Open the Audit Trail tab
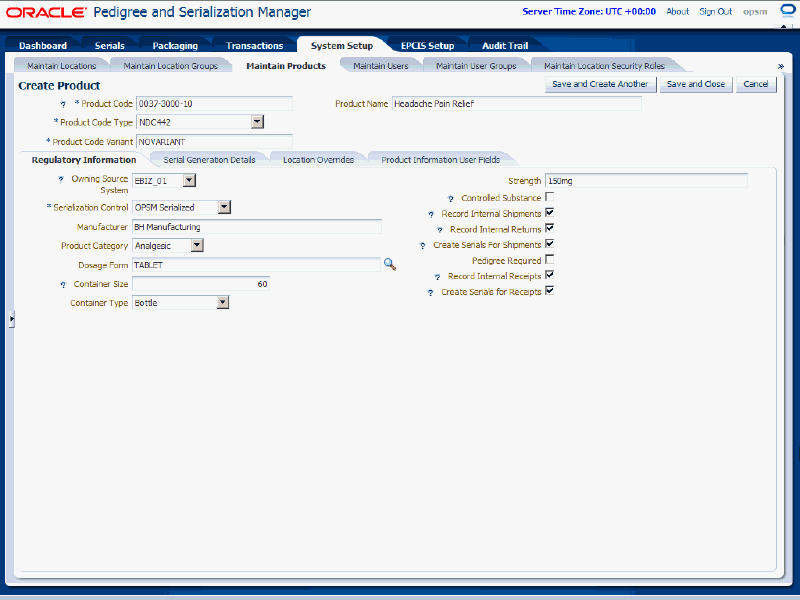Image resolution: width=800 pixels, height=600 pixels. pos(505,45)
